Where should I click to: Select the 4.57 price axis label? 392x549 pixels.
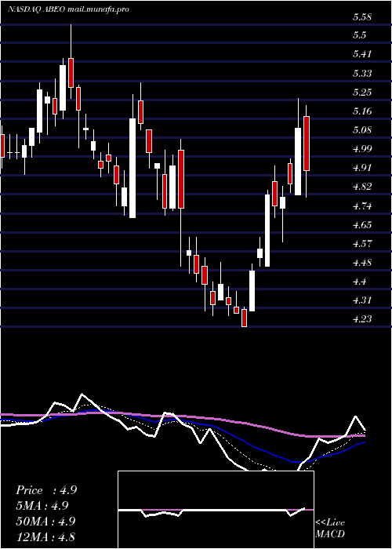tap(362, 244)
